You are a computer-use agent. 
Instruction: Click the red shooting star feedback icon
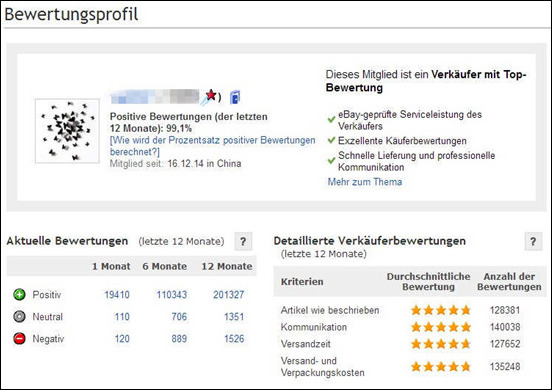(209, 96)
